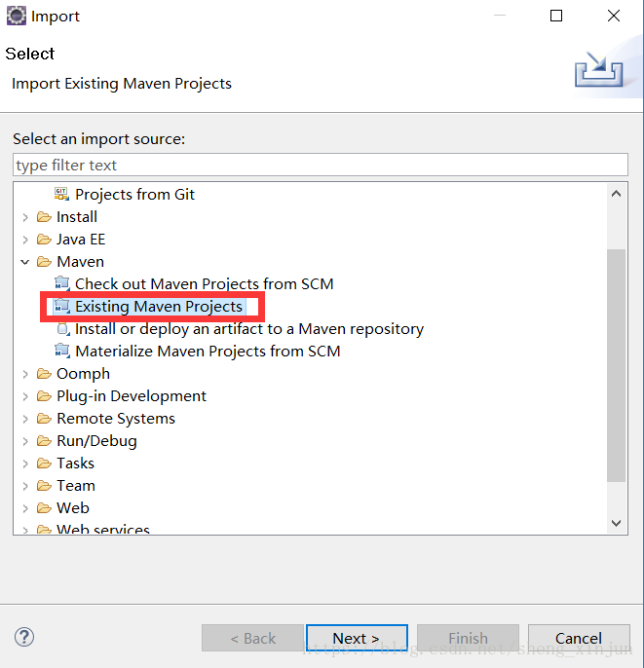Close the Import dialog window

(x=614, y=16)
